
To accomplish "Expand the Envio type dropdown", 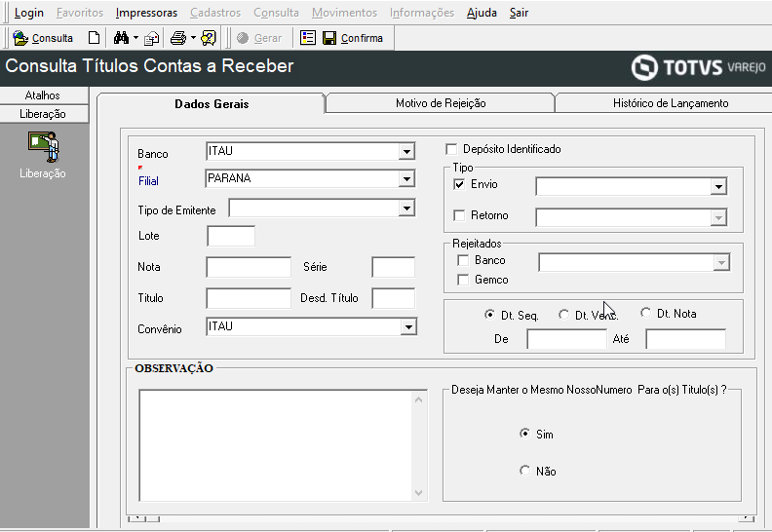I will tap(718, 186).
